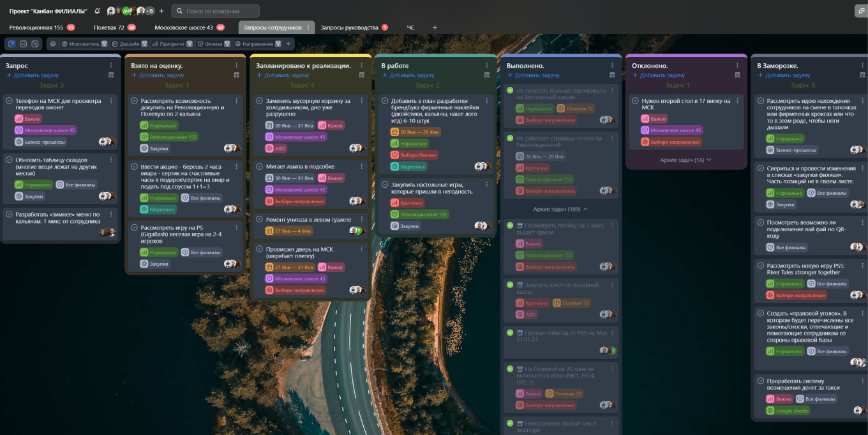The image size is (868, 435).
Task: Open the Филиал filter dropdown
Action: pyautogui.click(x=214, y=44)
